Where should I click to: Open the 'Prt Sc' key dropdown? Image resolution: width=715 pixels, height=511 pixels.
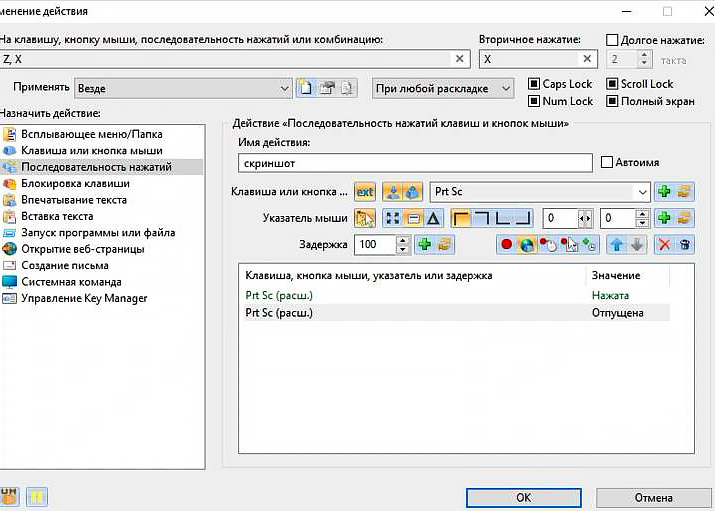(641, 192)
